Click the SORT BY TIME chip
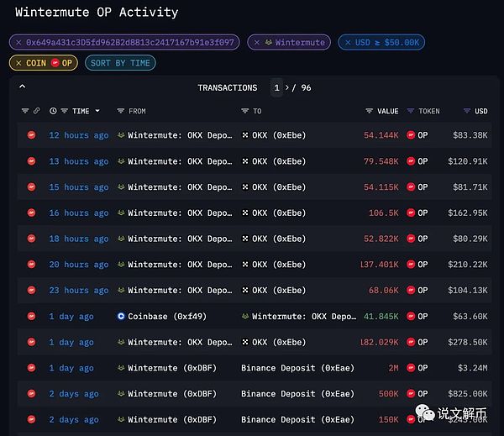The height and width of the screenshot is (436, 504). pyautogui.click(x=120, y=63)
